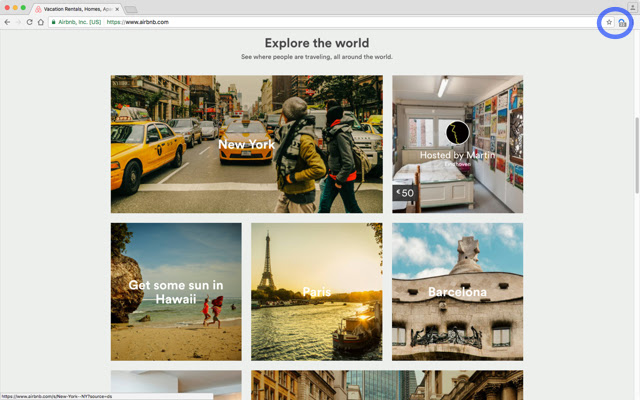Open the circled extension icon in toolbar
This screenshot has width=640, height=400.
click(622, 22)
